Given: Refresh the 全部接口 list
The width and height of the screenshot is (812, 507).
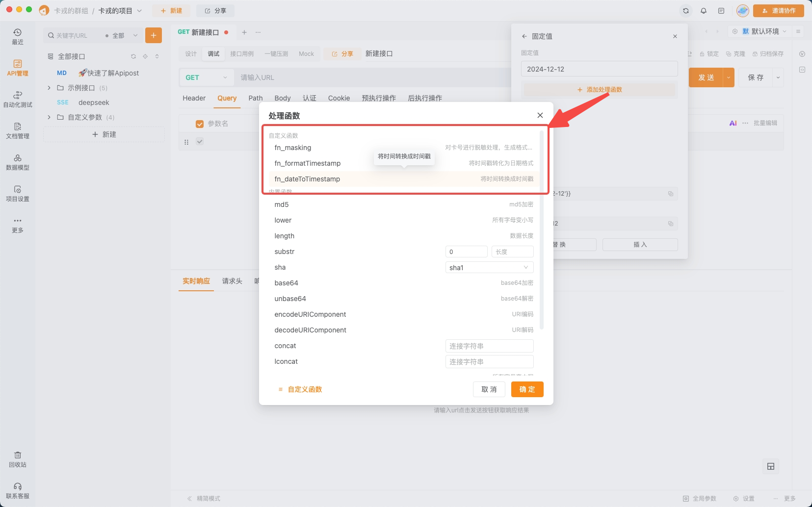Looking at the screenshot, I should pos(133,56).
